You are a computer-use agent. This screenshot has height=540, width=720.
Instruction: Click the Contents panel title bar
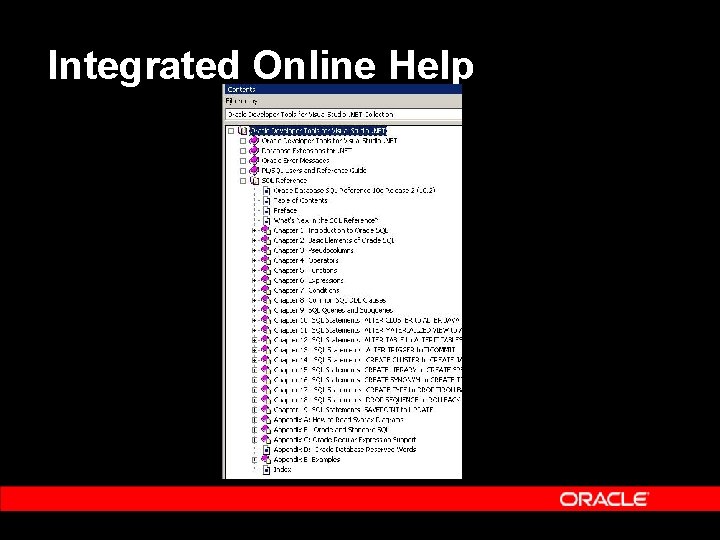(343, 90)
